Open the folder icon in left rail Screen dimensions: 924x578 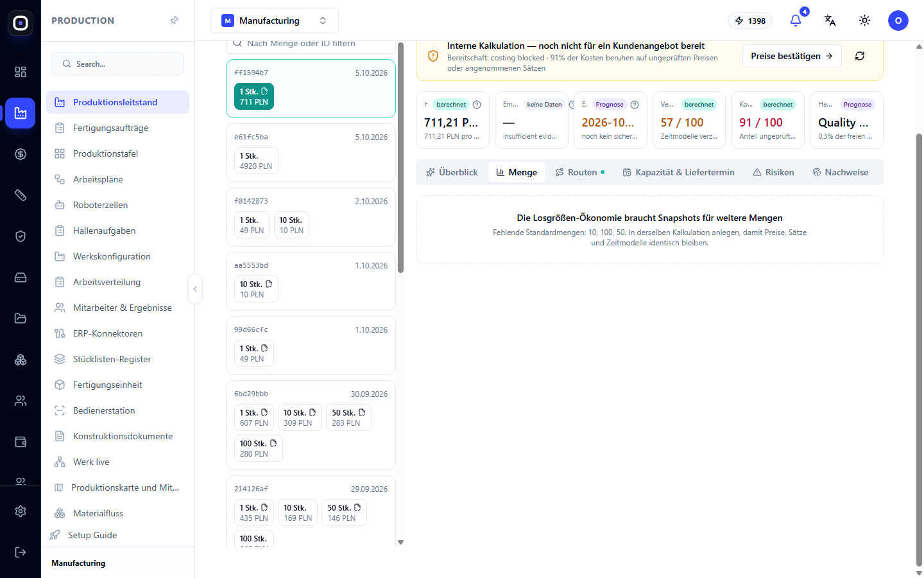[21, 319]
